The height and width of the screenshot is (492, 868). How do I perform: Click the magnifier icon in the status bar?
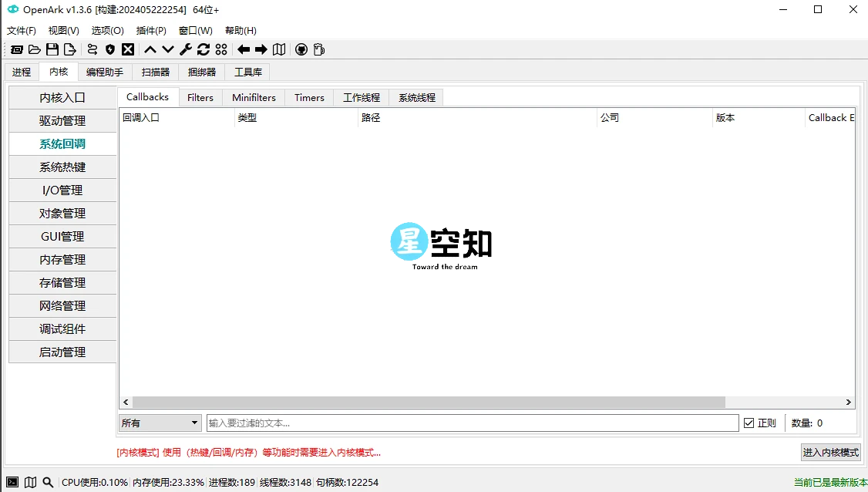click(x=48, y=481)
